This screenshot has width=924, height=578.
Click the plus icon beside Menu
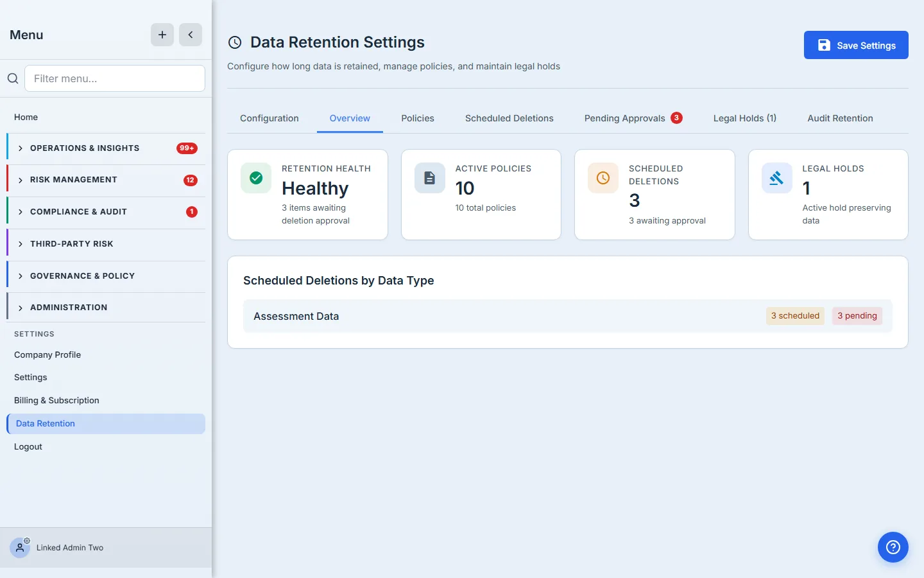click(x=162, y=35)
